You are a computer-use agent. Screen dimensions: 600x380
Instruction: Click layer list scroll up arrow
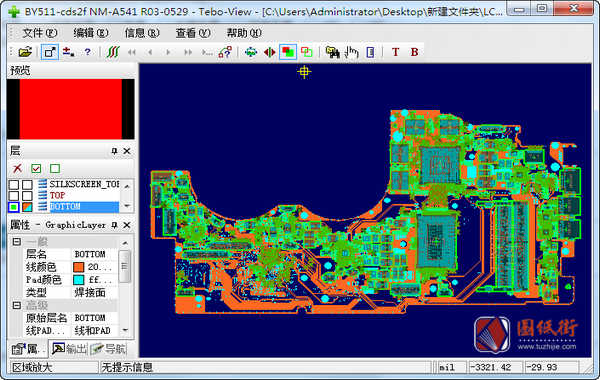click(x=127, y=186)
